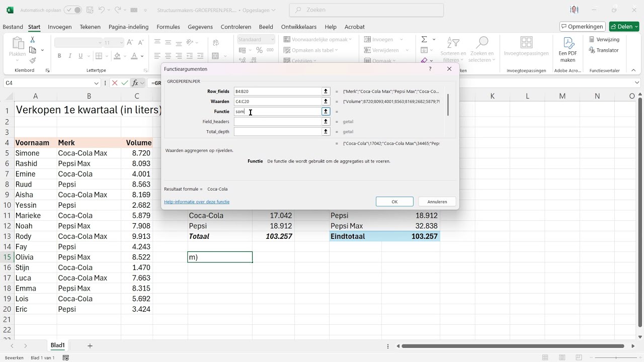This screenshot has height=362, width=644.
Task: Toggle Automatisch opslaan switch
Action: (x=72, y=10)
